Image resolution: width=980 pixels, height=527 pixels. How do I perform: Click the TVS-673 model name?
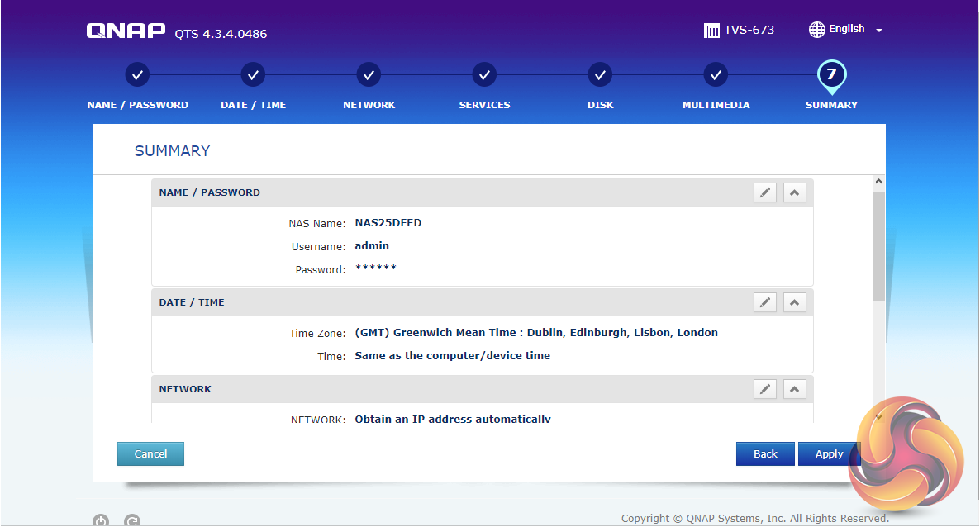[x=749, y=30]
